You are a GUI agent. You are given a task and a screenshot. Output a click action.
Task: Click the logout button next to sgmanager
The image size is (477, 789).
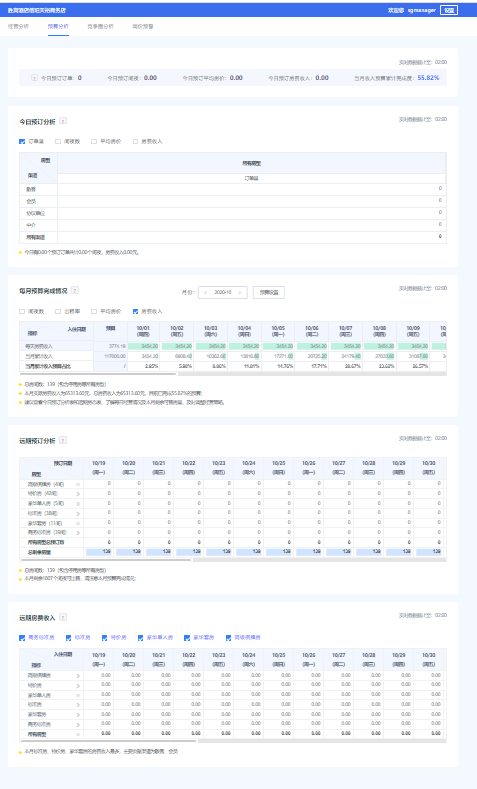pyautogui.click(x=449, y=10)
